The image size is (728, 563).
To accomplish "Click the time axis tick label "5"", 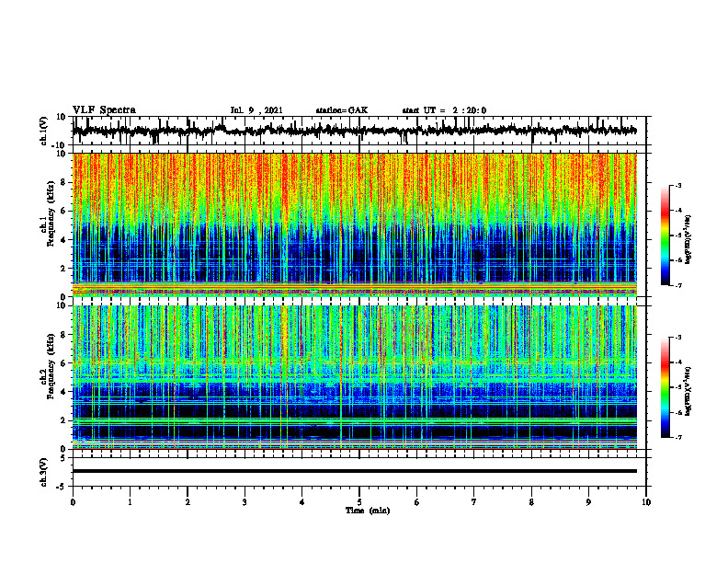I will 358,502.
